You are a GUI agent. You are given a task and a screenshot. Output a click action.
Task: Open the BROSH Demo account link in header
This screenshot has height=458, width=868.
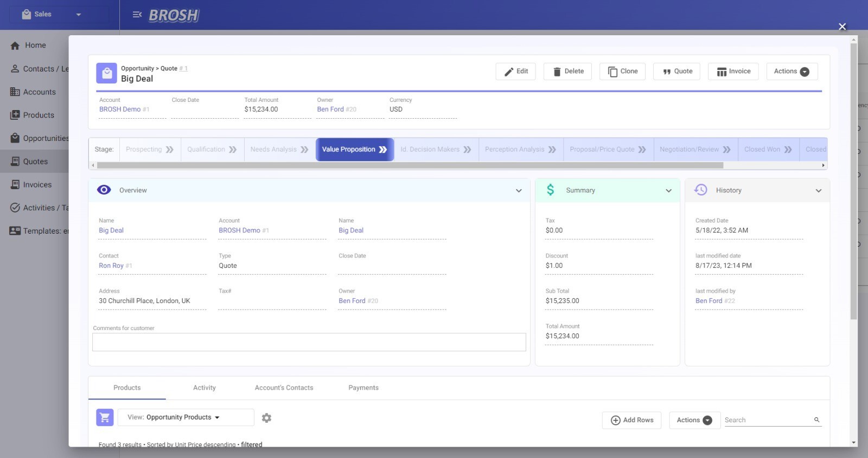point(120,109)
